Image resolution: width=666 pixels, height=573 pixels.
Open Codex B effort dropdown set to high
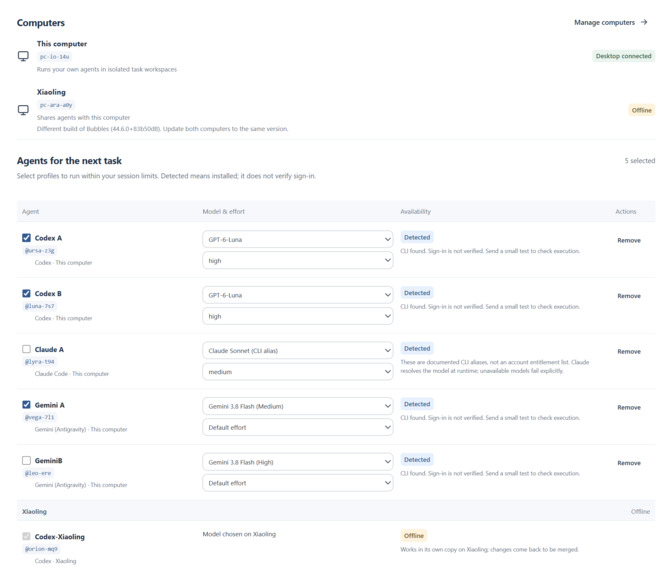(x=298, y=316)
